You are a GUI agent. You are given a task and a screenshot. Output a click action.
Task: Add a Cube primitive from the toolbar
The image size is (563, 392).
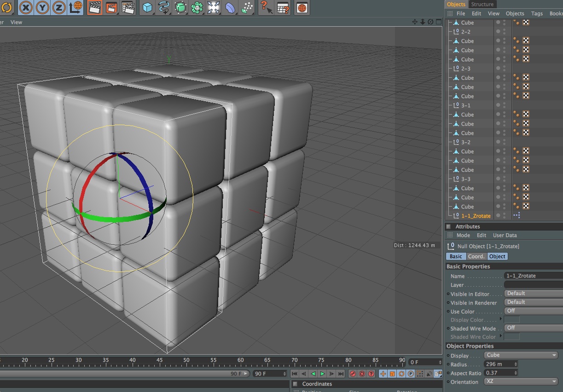[x=147, y=7]
